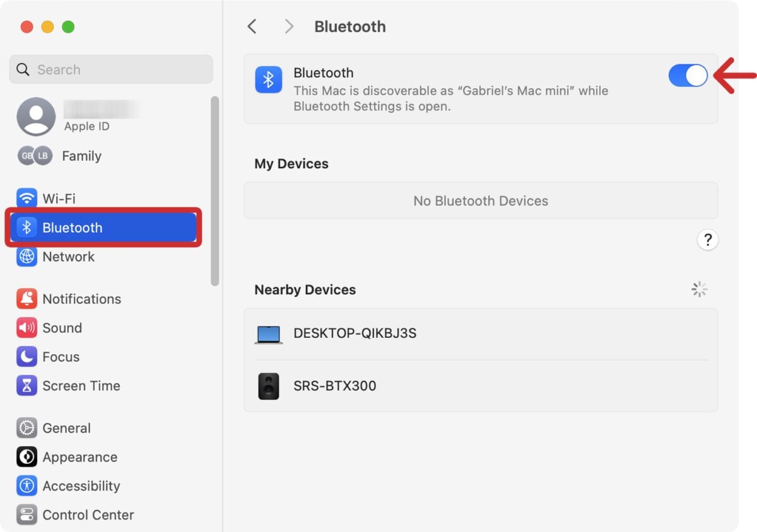The image size is (757, 532).
Task: Click the Appearance icon
Action: pos(26,457)
